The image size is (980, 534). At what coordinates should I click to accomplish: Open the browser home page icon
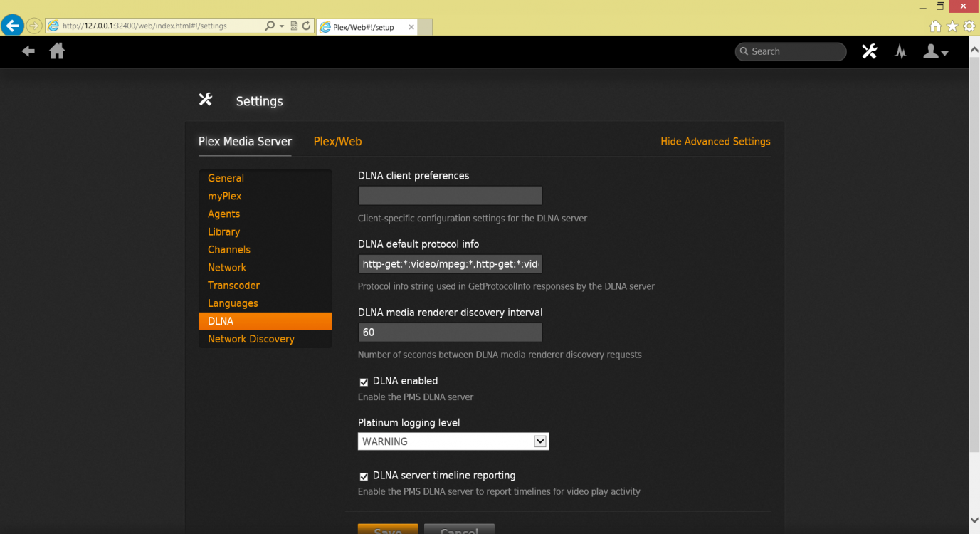tap(936, 26)
